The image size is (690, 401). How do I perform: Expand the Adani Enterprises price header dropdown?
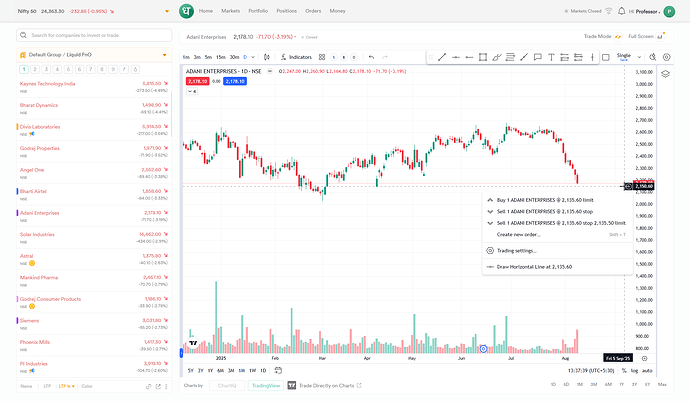pos(295,37)
